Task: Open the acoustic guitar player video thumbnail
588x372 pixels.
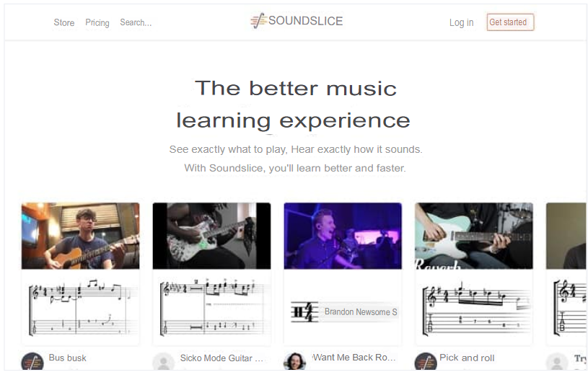Action: point(81,236)
